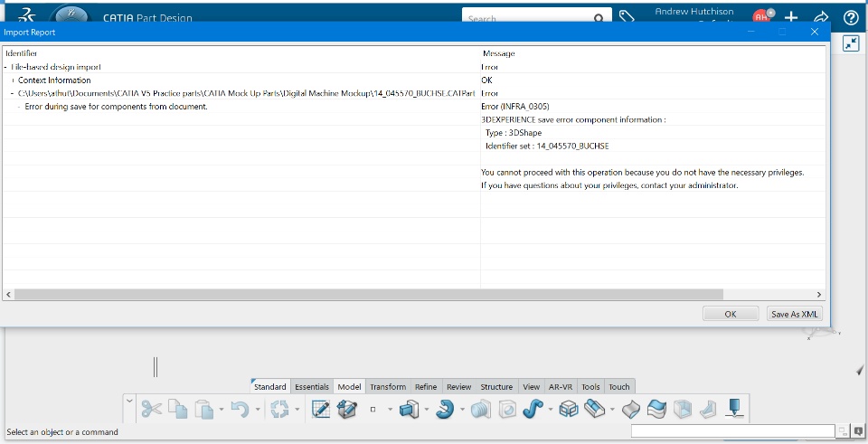Click the greyed Shell icon
This screenshot has height=444, width=868.
point(683,410)
